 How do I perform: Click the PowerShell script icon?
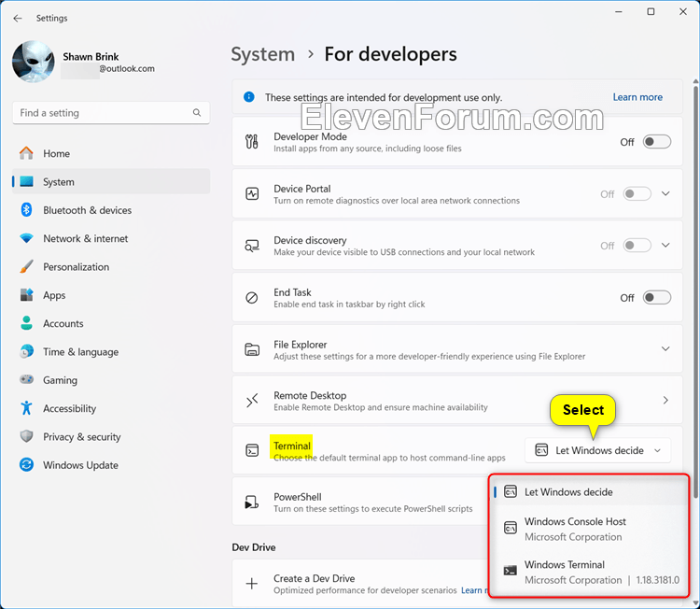point(252,503)
